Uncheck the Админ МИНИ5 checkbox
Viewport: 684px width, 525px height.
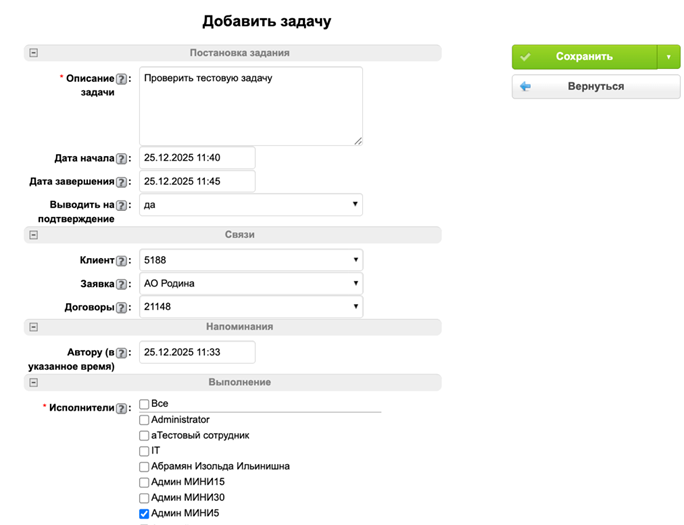[144, 514]
